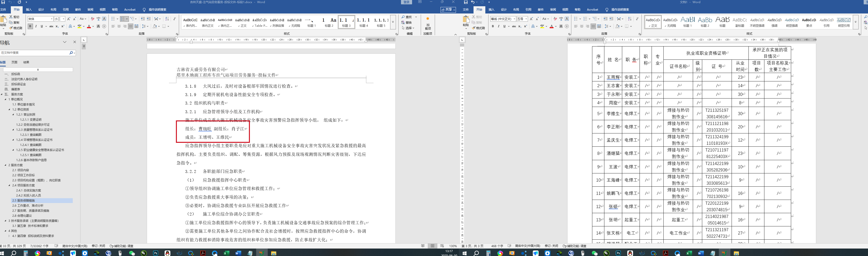Align text right in the right Word window
This screenshot has height=256, width=868.
587,26
